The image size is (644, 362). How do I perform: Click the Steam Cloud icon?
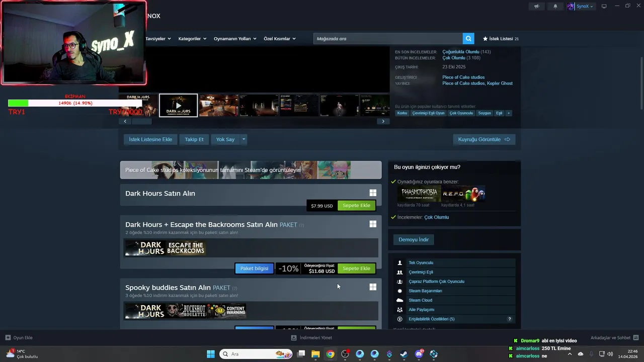click(x=400, y=300)
